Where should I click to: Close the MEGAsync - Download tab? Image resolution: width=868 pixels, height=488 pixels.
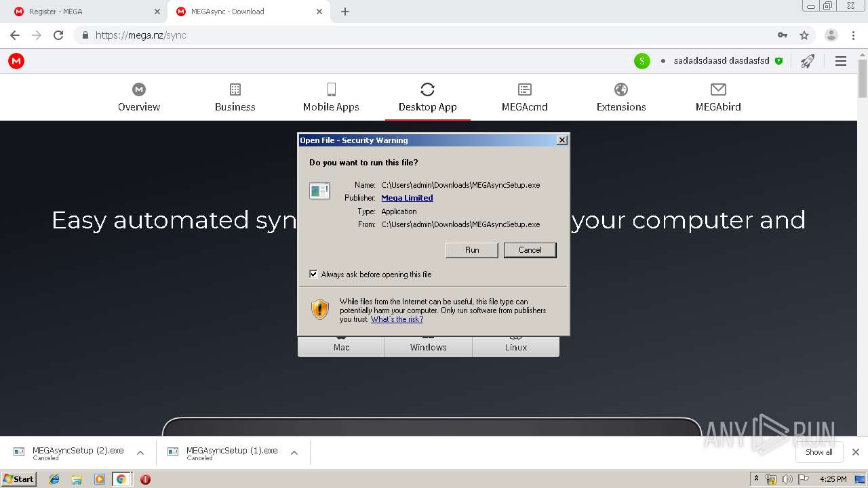click(x=319, y=12)
